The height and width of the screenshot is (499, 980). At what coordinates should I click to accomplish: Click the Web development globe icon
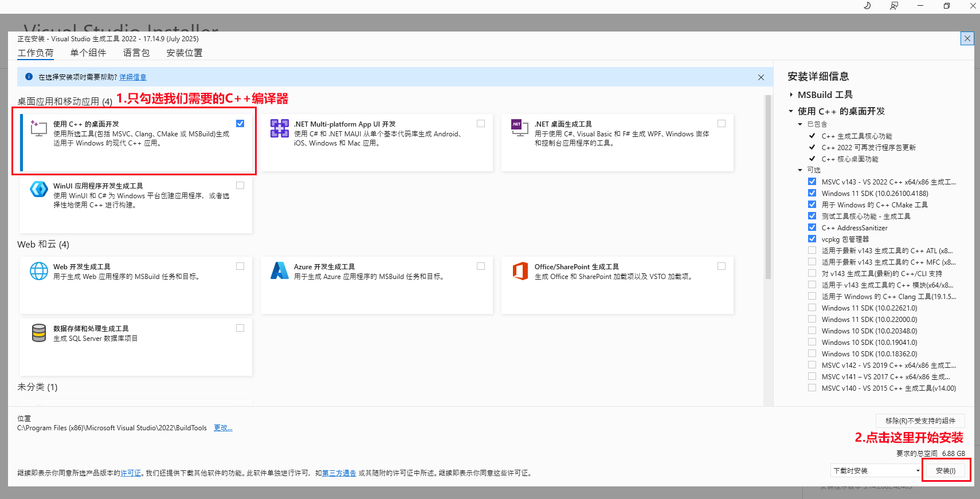[x=38, y=271]
